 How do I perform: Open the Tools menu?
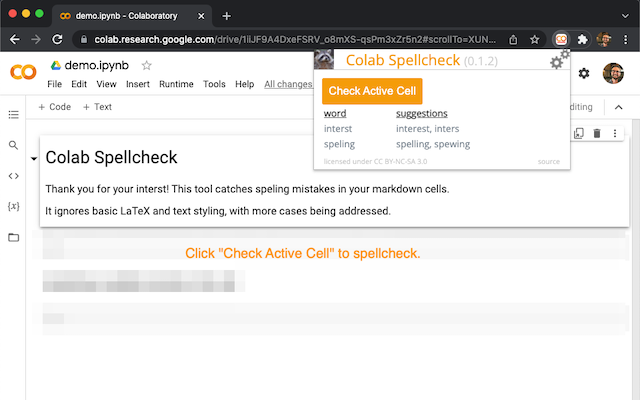[214, 84]
